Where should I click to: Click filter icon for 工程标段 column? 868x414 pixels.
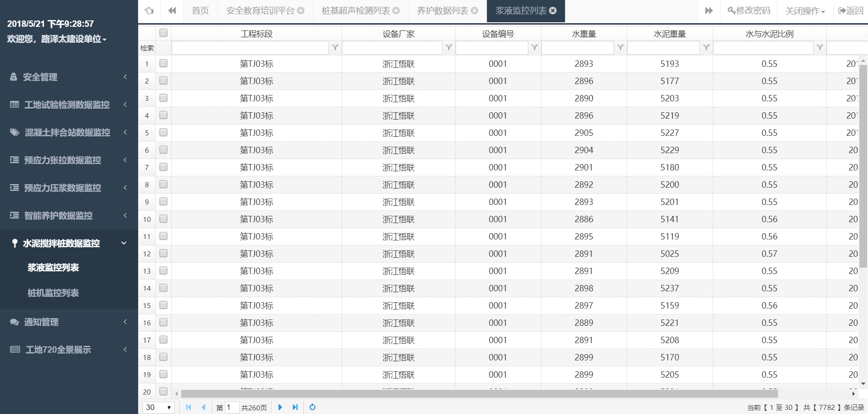[x=335, y=48]
